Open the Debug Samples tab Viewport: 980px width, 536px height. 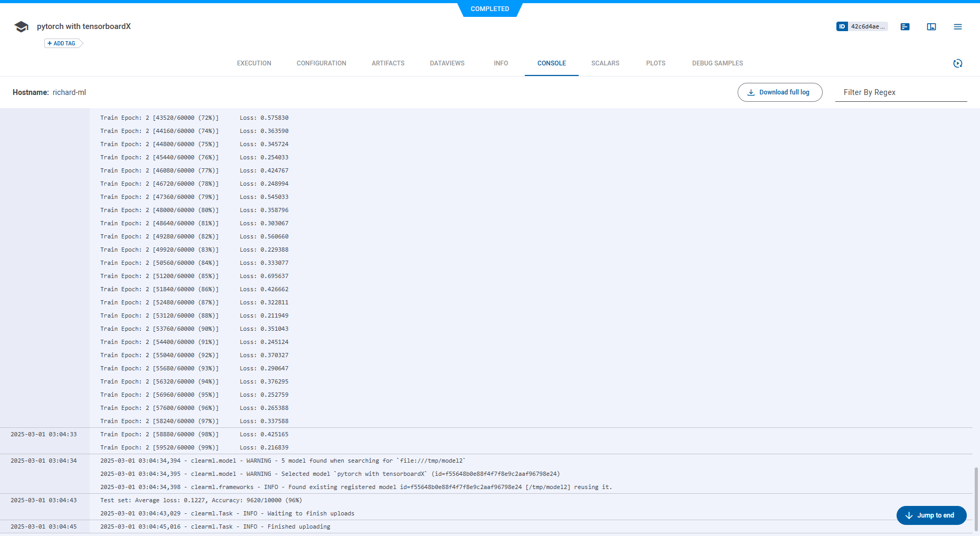(717, 63)
